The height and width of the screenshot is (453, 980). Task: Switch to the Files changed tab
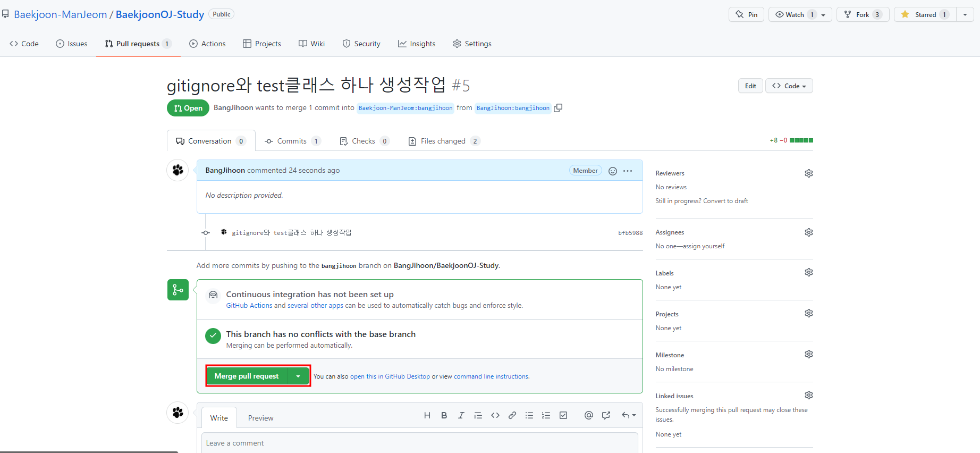coord(444,141)
